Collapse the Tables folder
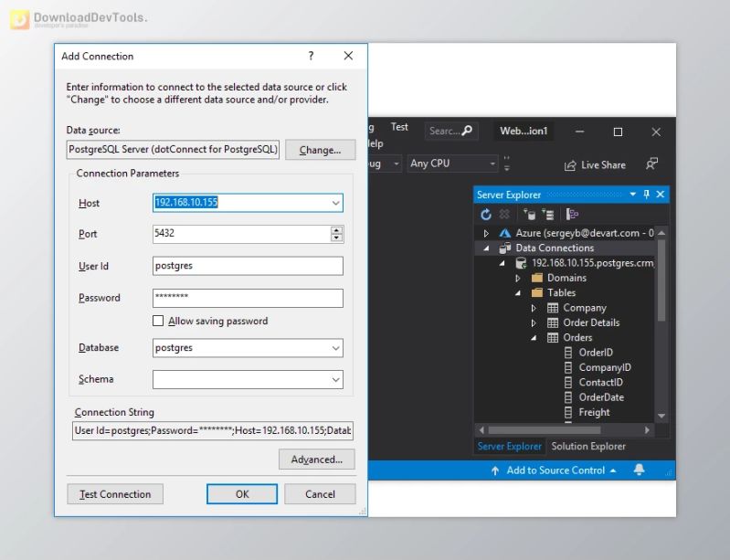The width and height of the screenshot is (730, 560). pos(518,293)
